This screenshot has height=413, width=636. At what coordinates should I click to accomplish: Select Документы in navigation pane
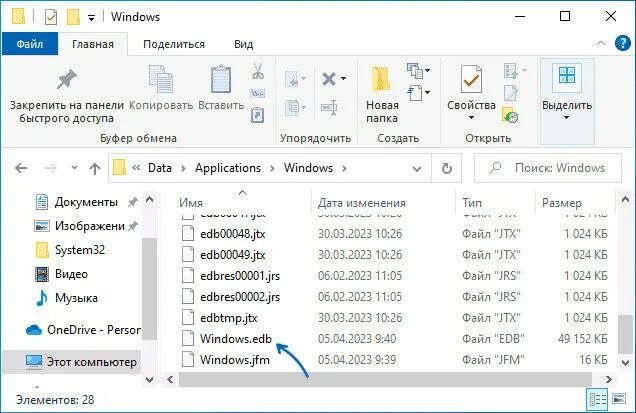pyautogui.click(x=86, y=202)
